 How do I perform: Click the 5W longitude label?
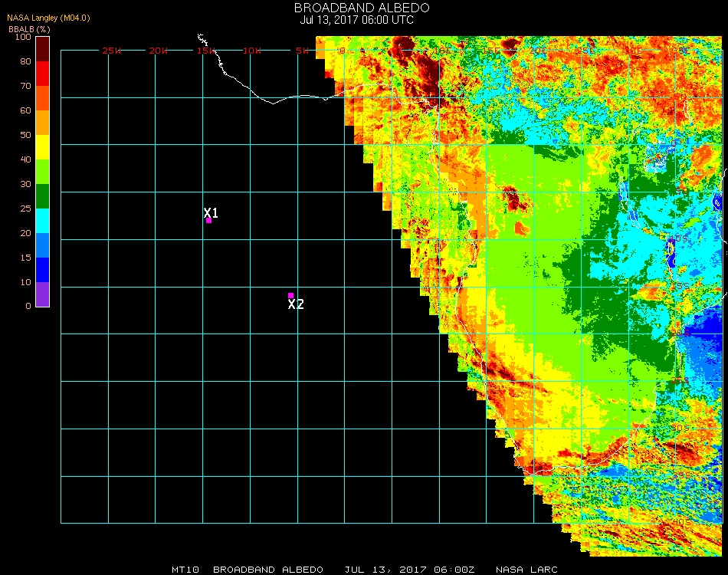pos(302,51)
